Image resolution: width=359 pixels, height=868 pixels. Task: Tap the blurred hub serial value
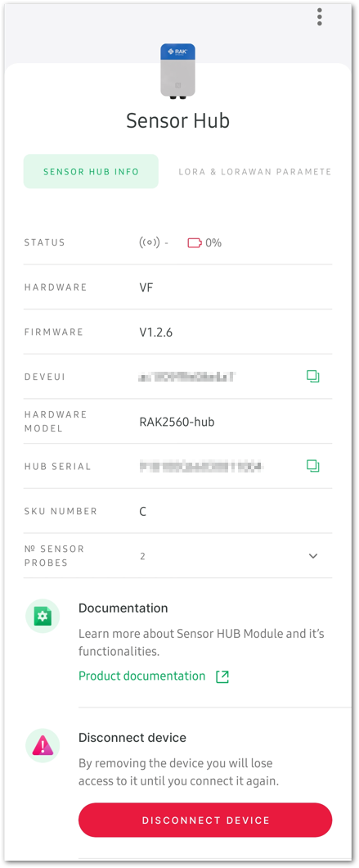pyautogui.click(x=201, y=466)
